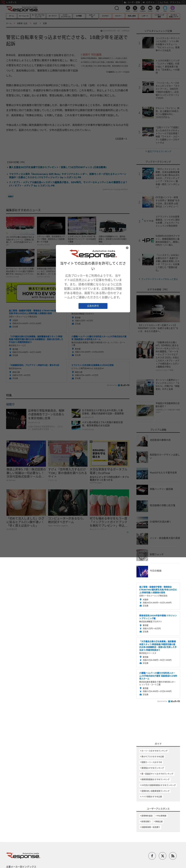Open EcoFlow ポータブル電源 ad card

click(x=109, y=462)
